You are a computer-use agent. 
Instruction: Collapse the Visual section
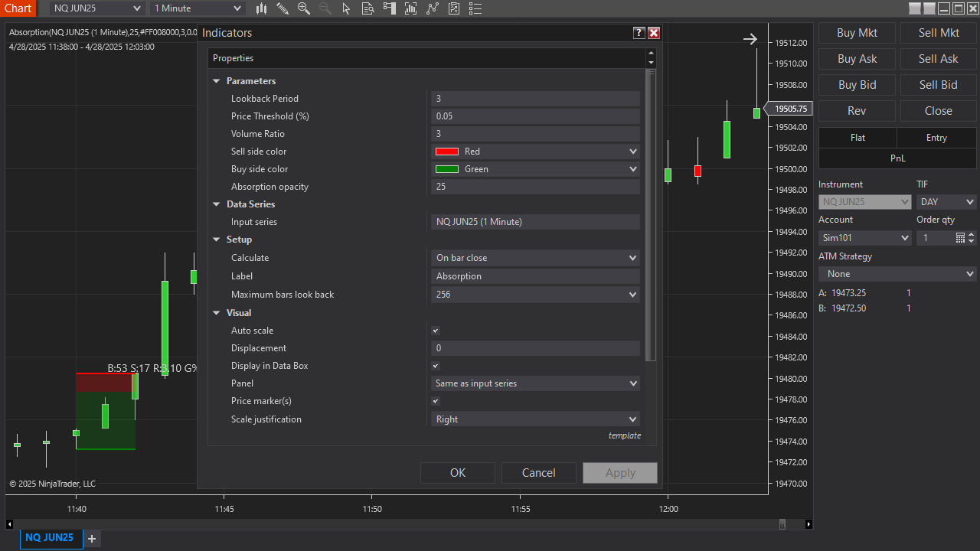tap(217, 313)
